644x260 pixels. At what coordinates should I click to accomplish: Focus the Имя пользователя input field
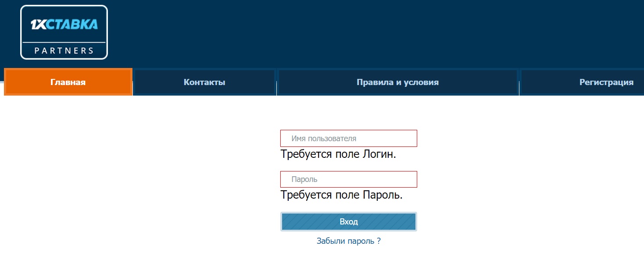click(349, 138)
